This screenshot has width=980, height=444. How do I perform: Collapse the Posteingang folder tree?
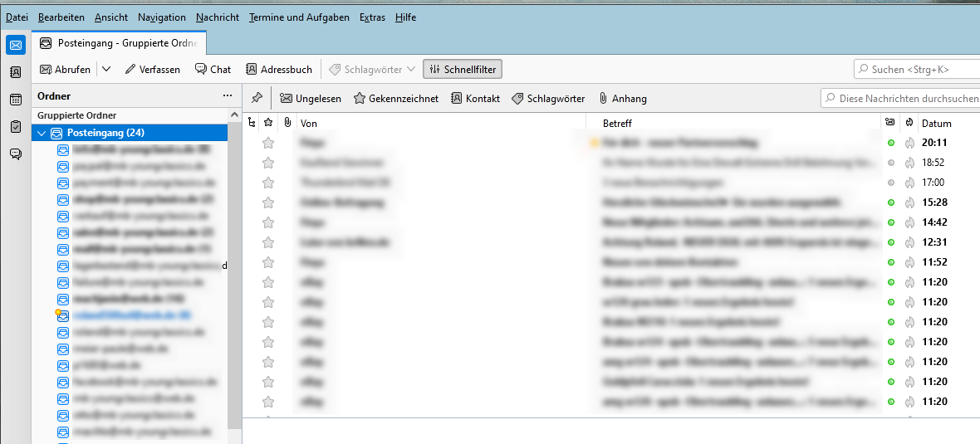click(x=42, y=133)
